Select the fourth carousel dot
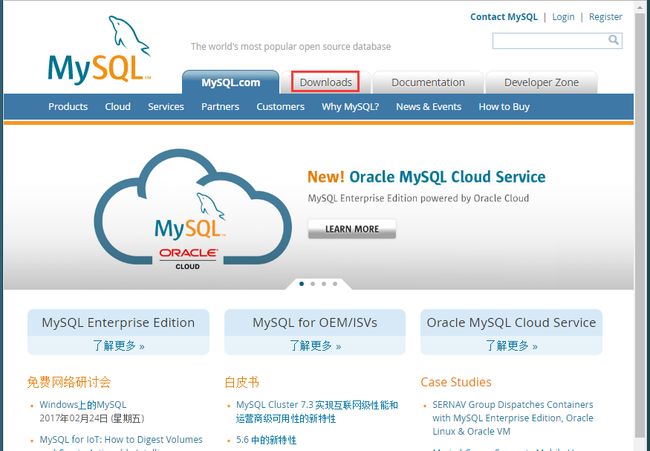650x451 pixels. click(335, 284)
